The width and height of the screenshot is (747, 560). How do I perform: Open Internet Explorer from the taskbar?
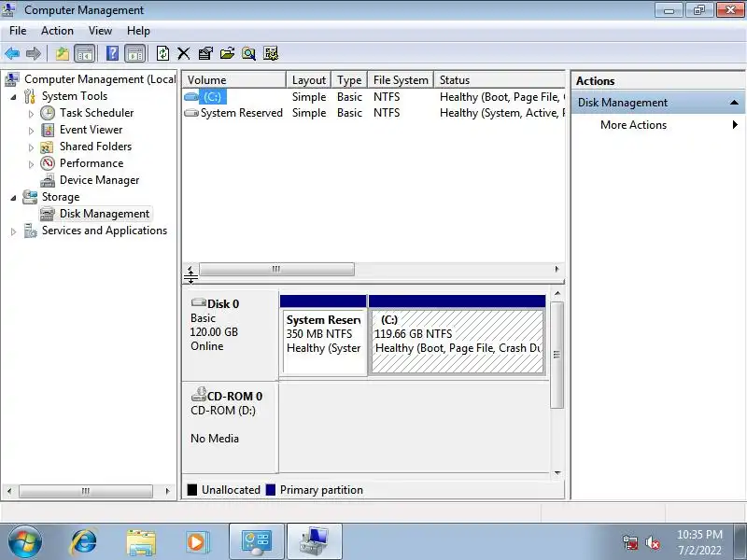tap(83, 542)
